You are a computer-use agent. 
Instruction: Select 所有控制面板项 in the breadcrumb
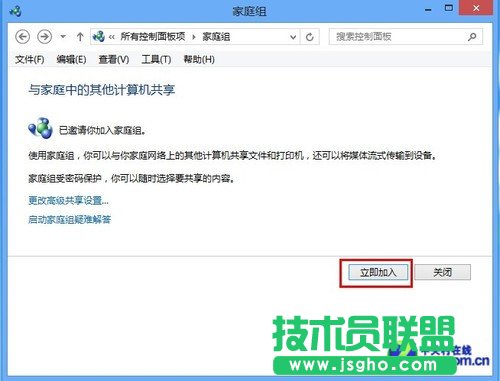point(153,36)
